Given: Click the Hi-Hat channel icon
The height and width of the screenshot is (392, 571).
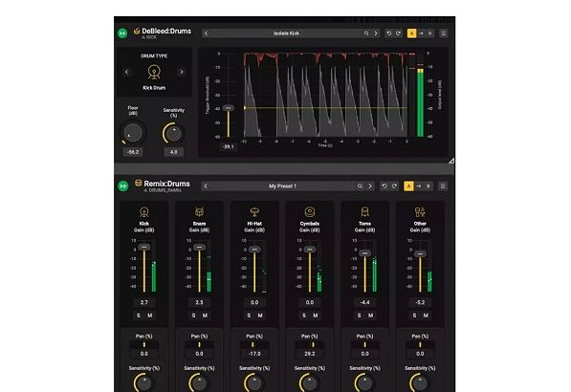Looking at the screenshot, I should click(x=254, y=212).
